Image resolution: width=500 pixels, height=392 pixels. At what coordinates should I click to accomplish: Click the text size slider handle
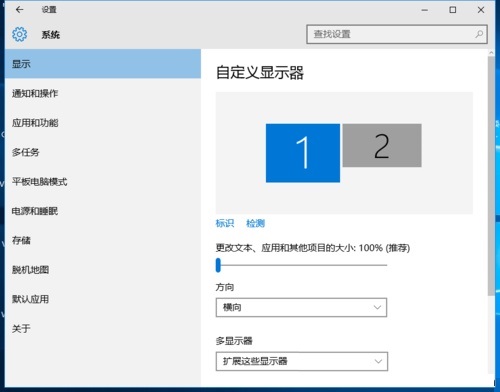(x=218, y=265)
